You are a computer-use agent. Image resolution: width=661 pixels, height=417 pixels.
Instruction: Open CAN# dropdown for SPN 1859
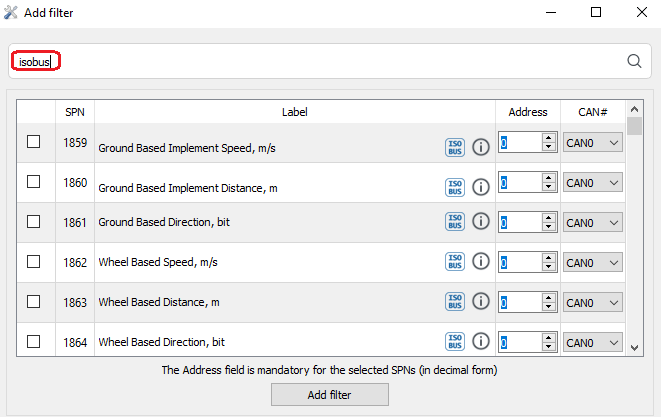pos(593,143)
